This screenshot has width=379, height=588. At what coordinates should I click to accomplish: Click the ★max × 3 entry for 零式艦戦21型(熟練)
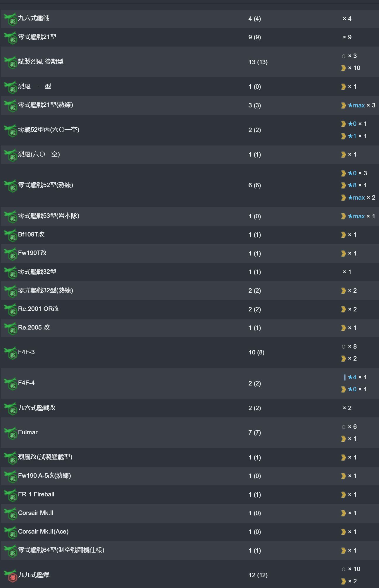point(358,105)
